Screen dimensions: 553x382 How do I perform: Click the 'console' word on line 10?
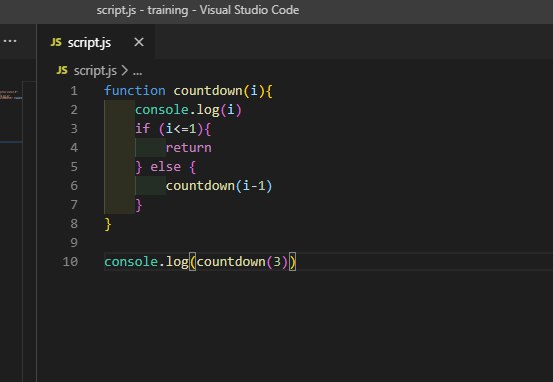click(131, 262)
